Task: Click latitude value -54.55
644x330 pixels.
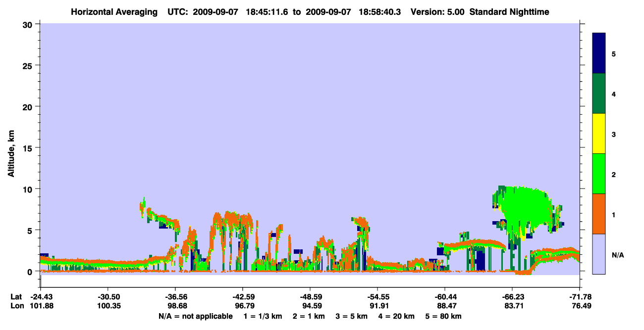Action: coord(377,297)
